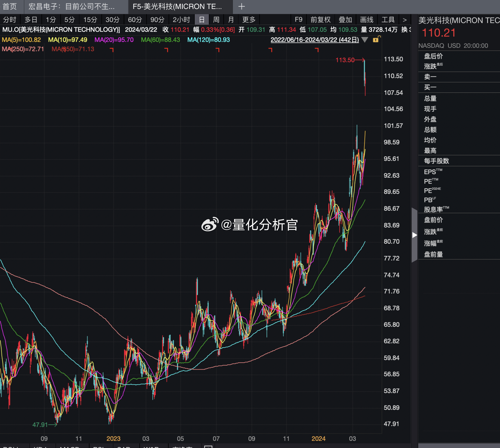Switch chart to 15分 period
This screenshot has height=448, width=500.
click(x=90, y=20)
